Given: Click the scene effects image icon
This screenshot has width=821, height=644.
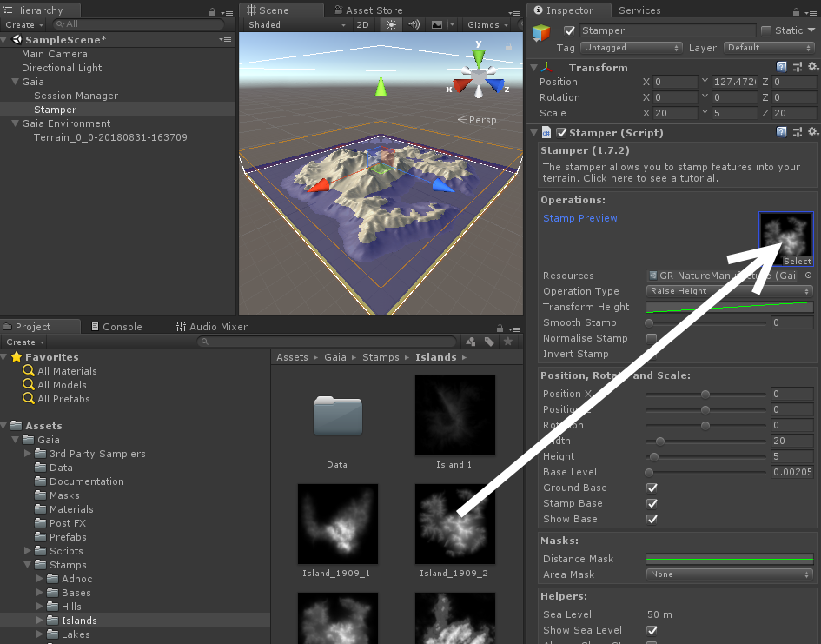Looking at the screenshot, I should (437, 25).
